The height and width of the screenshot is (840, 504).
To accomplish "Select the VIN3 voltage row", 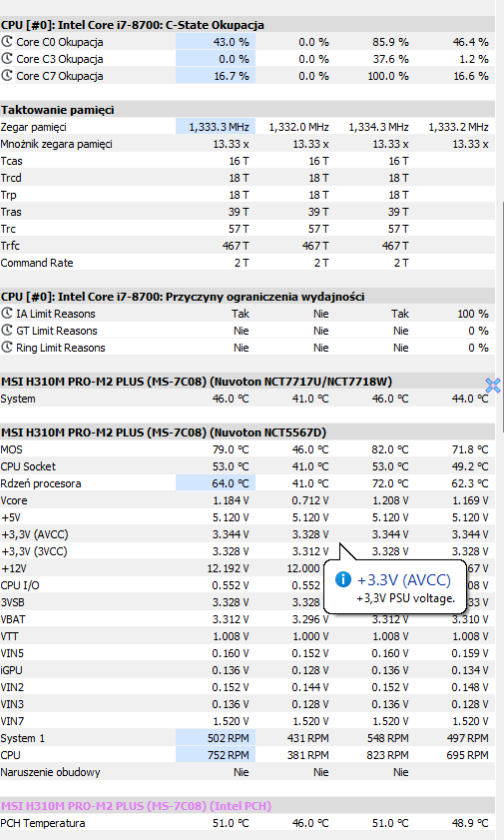I will 248,704.
